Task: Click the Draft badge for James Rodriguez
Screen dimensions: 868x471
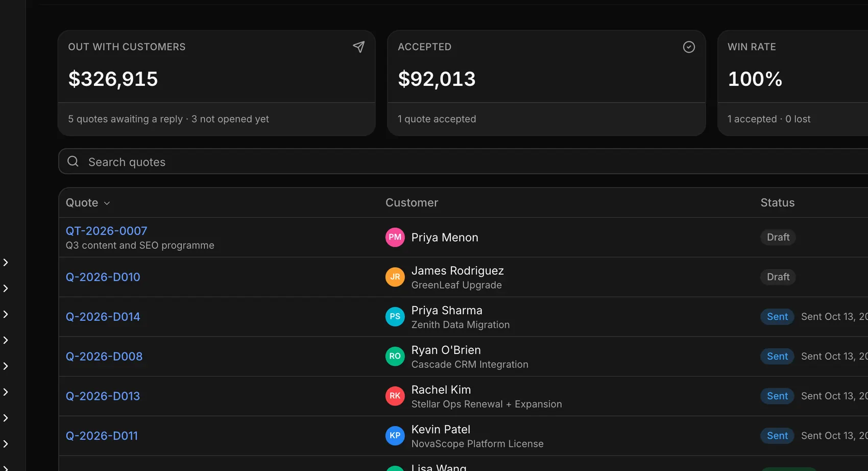Action: [778, 277]
